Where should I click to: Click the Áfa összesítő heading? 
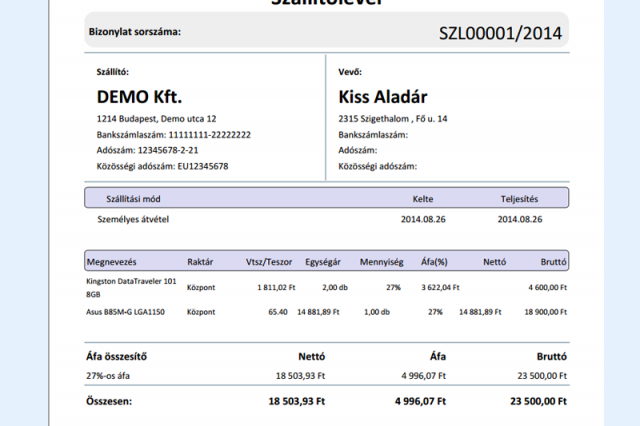click(x=123, y=354)
